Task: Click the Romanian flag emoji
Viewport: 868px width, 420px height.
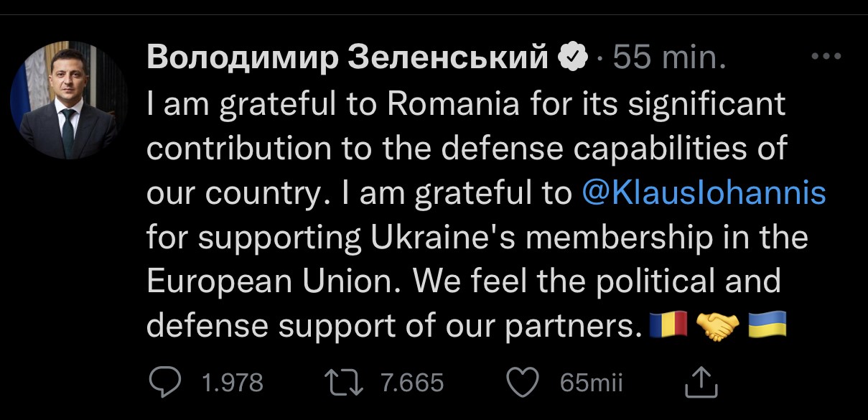Action: (668, 327)
